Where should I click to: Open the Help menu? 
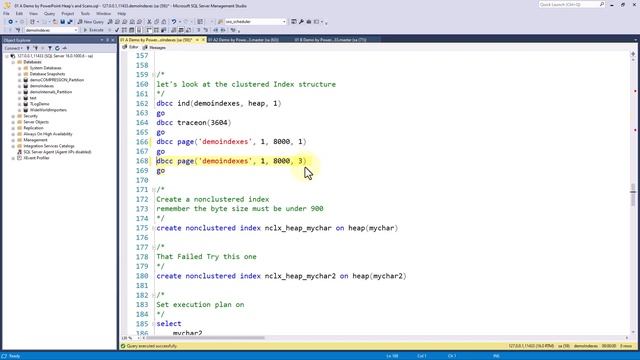click(122, 13)
